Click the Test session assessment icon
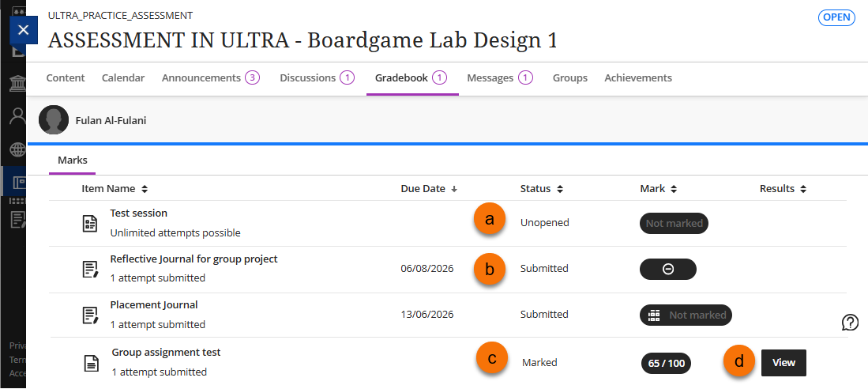868x389 pixels. click(91, 224)
